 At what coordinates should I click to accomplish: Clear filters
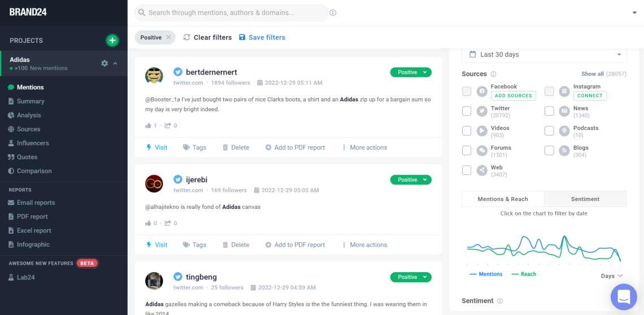click(x=207, y=37)
